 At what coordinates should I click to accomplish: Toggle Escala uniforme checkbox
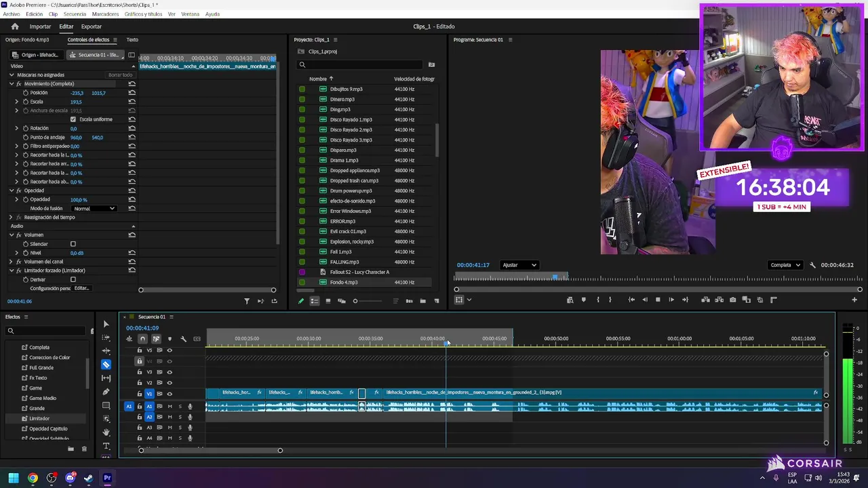point(73,119)
